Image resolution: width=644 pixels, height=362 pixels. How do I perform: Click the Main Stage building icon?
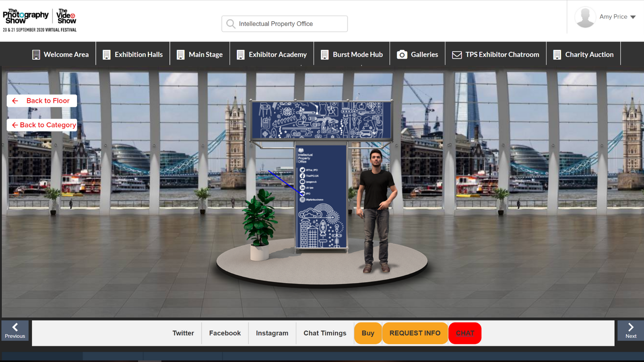pyautogui.click(x=181, y=55)
